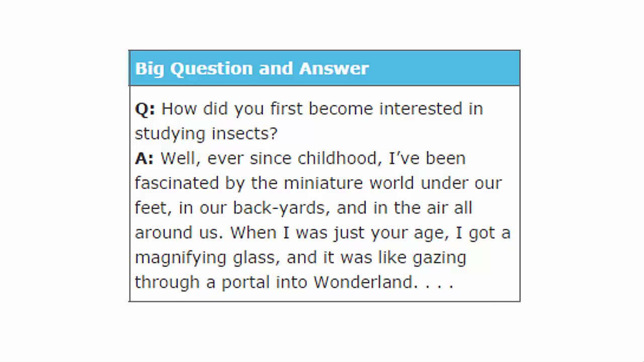Image resolution: width=644 pixels, height=362 pixels.
Task: Click the bold A: label
Action: coord(144,158)
